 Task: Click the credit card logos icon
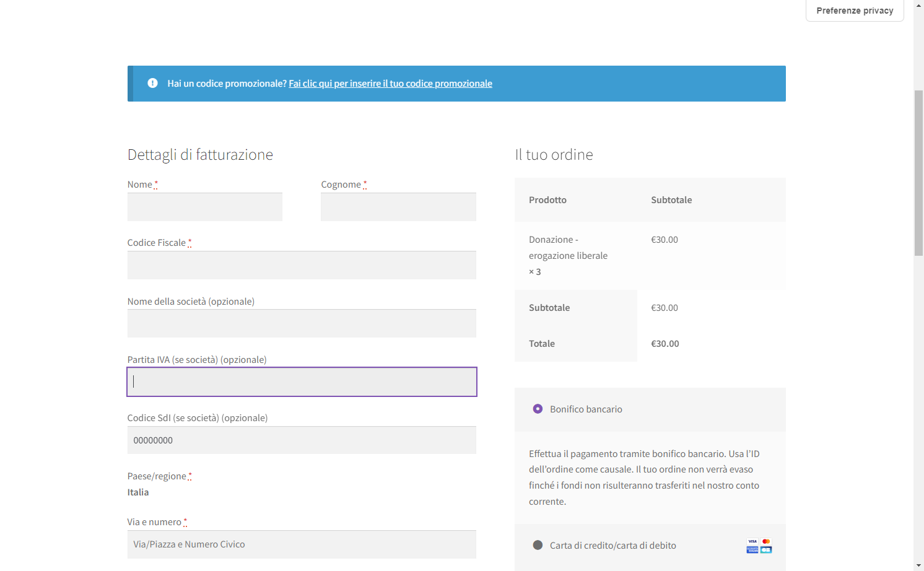point(759,546)
